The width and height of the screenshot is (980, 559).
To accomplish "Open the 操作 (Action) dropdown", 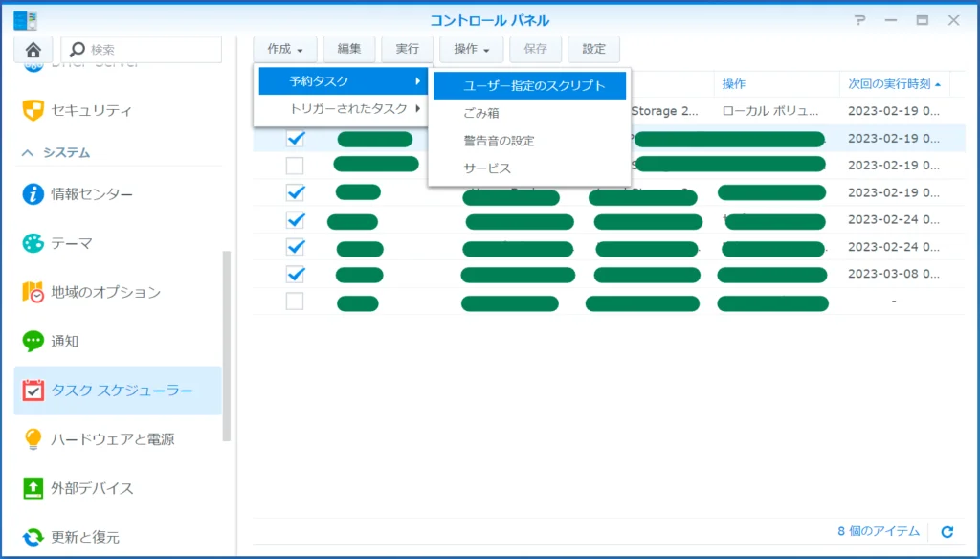I will point(471,49).
